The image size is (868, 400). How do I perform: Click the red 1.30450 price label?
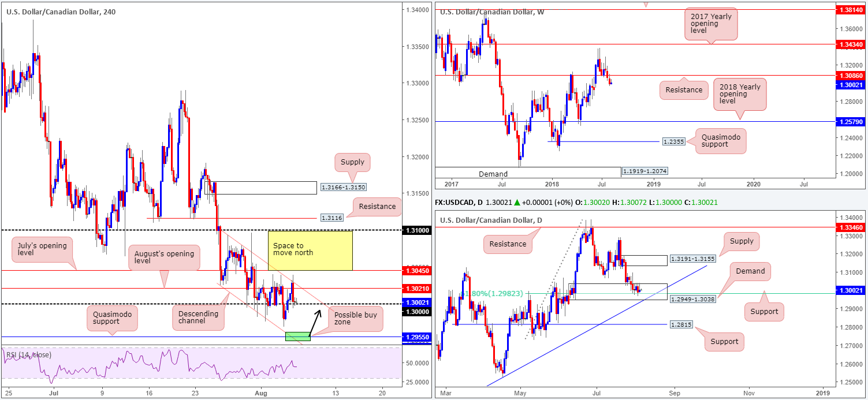pyautogui.click(x=417, y=270)
